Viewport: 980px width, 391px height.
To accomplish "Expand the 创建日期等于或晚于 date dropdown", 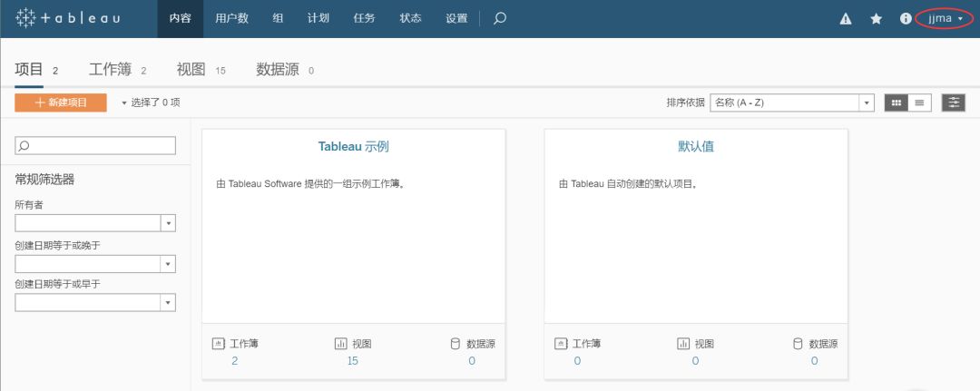I will 168,264.
